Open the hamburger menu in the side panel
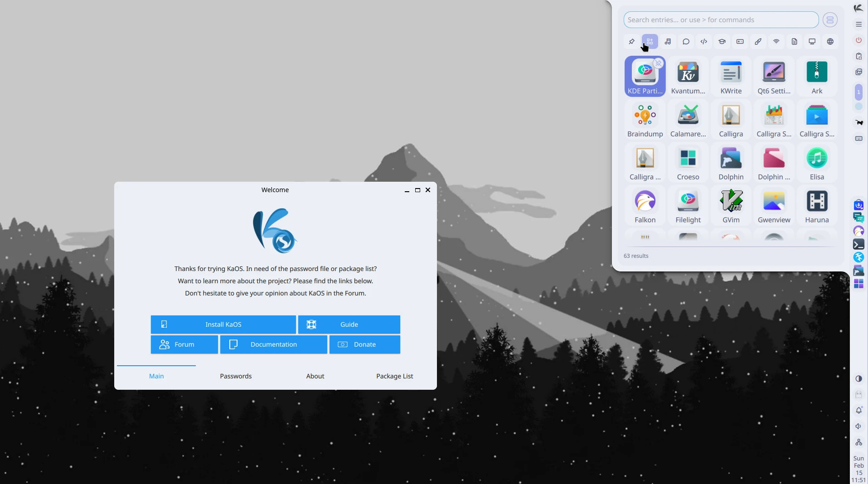This screenshot has width=868, height=484. [x=858, y=24]
